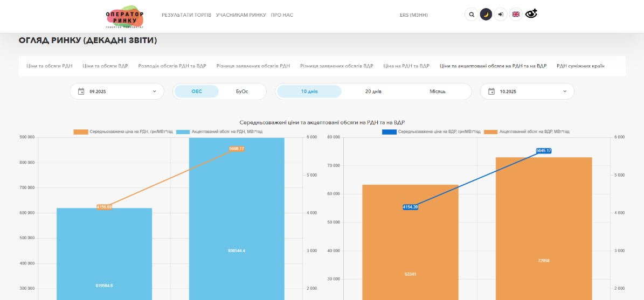Toggle blue Акцептований обсяг на РДН legend swatch

183,132
